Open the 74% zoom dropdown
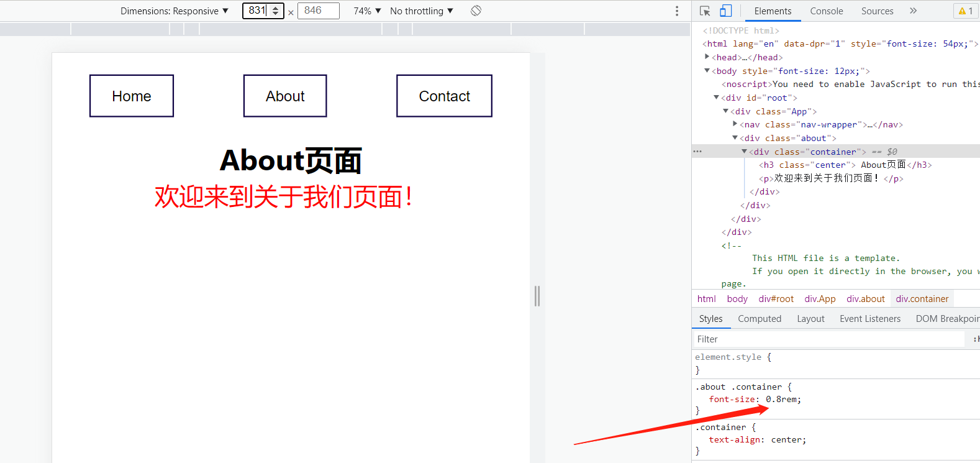The image size is (980, 463). point(367,11)
